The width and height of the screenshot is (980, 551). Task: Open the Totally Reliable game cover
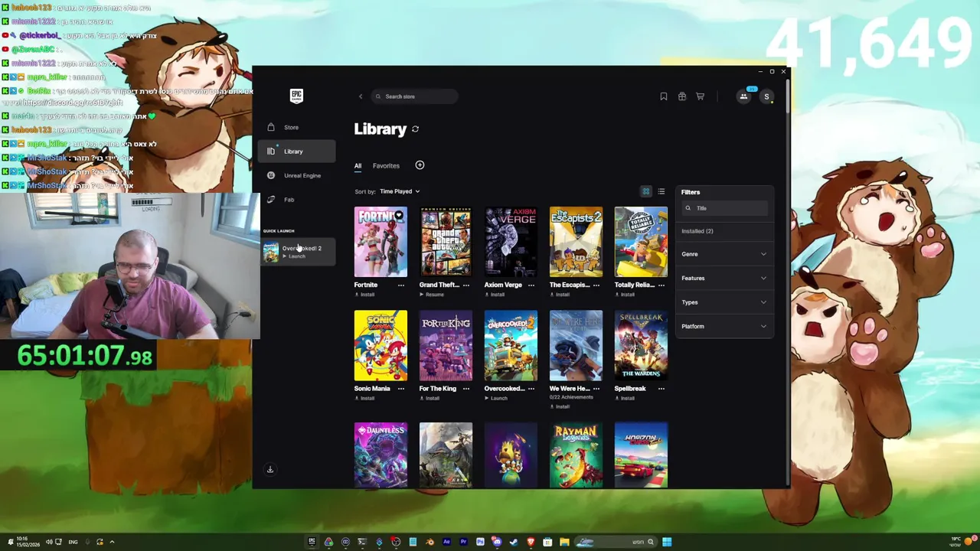point(641,242)
